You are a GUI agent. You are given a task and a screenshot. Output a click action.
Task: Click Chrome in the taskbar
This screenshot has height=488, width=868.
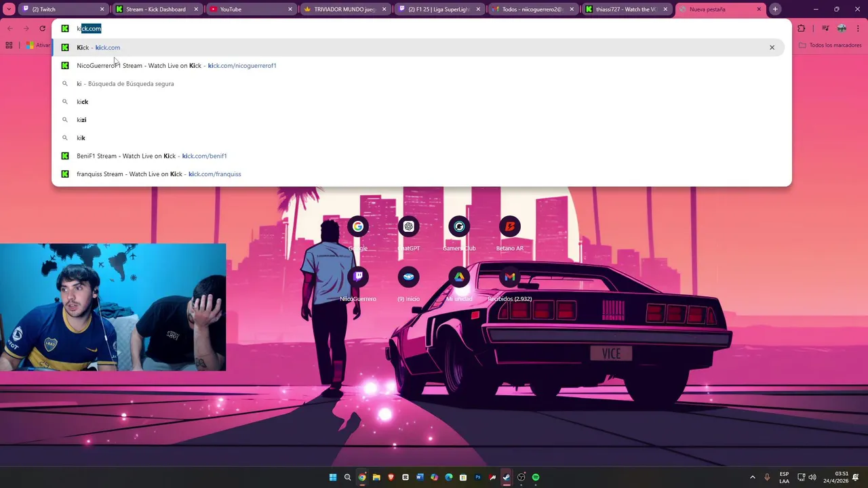point(362,477)
